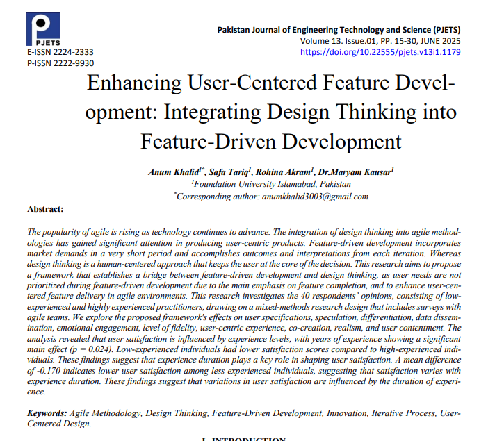Click the title line 'Feature-Driven Development'

(270, 141)
